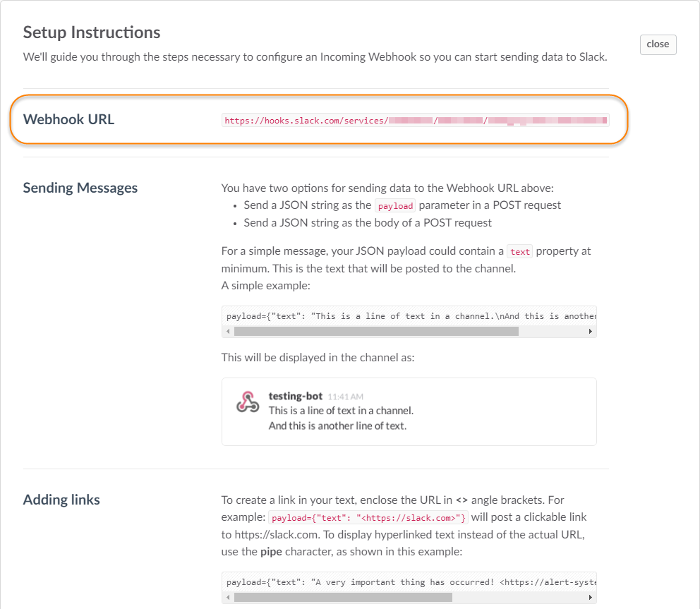Click the message preview box
The image size is (700, 609).
click(x=409, y=411)
